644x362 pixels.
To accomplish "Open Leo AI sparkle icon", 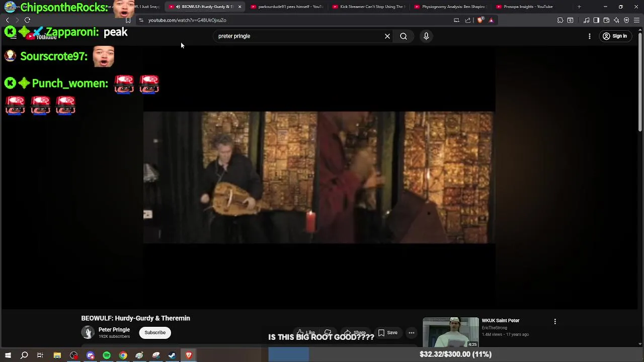I will [616, 20].
